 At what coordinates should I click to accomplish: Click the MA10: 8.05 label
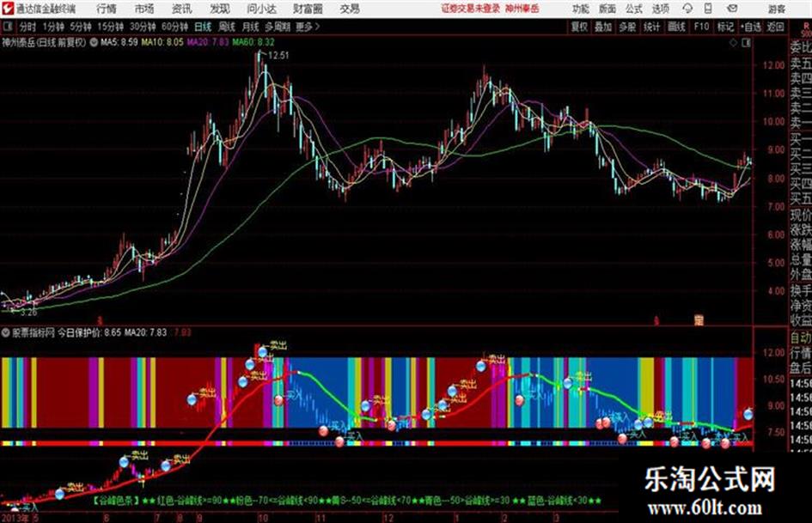(x=162, y=42)
